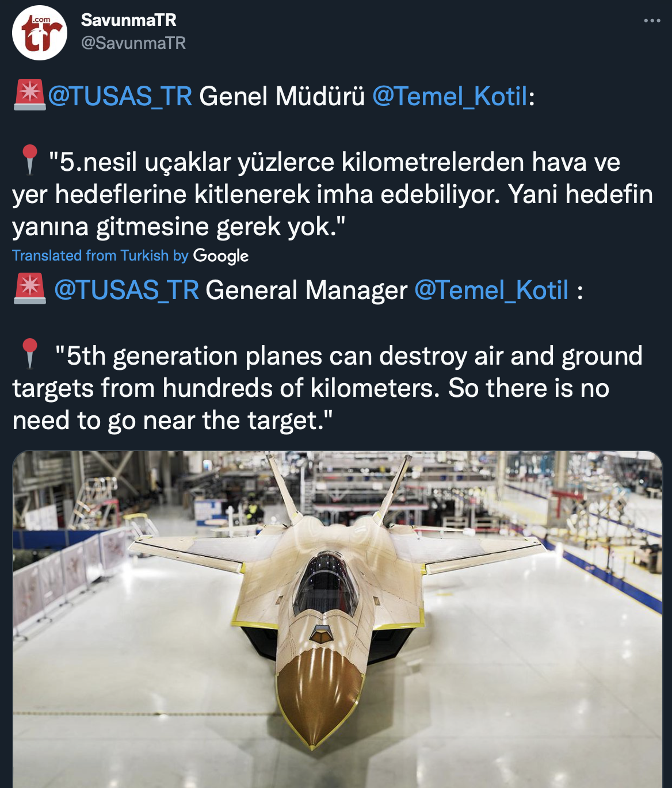
Task: Open @TUSAS_TR mention in the English translation
Action: (x=127, y=290)
